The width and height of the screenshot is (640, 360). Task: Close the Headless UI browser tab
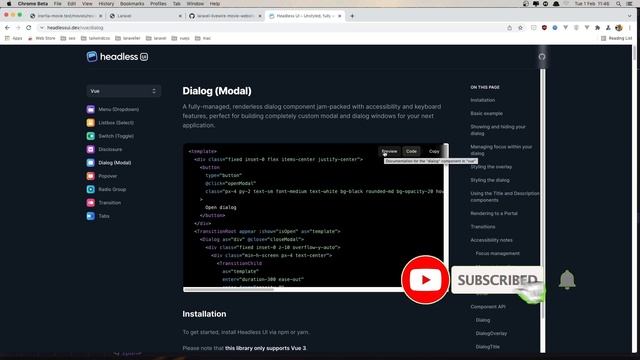[340, 16]
